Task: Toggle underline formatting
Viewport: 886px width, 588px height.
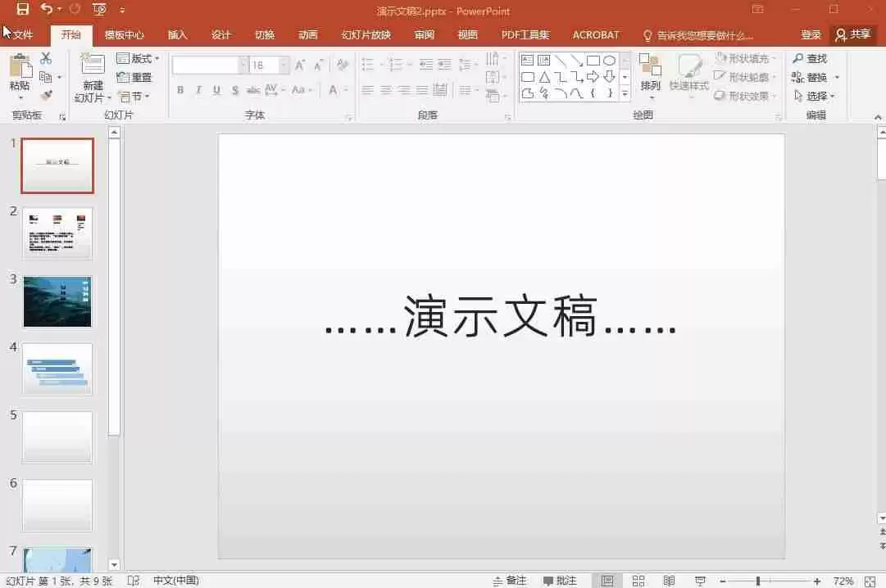Action: (216, 90)
